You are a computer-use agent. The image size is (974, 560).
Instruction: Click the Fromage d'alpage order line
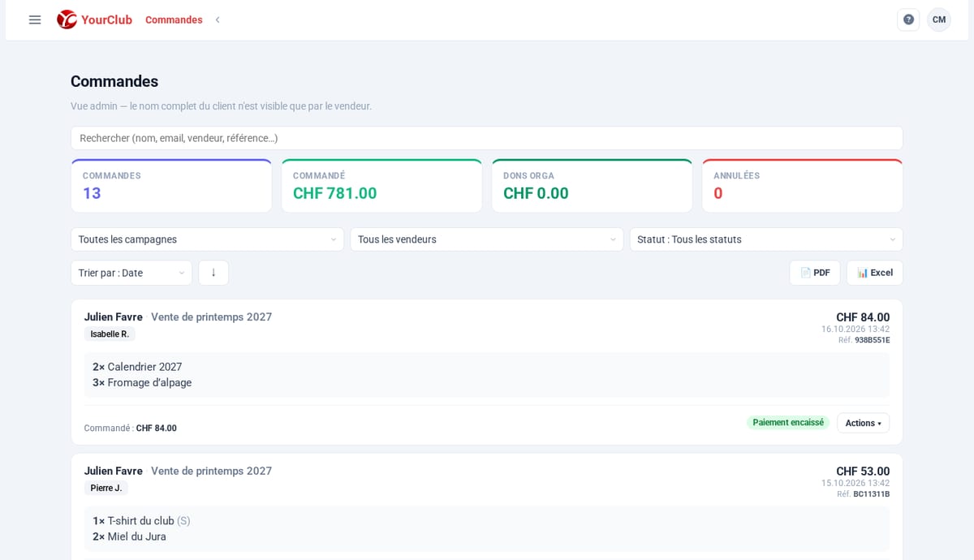coord(142,383)
